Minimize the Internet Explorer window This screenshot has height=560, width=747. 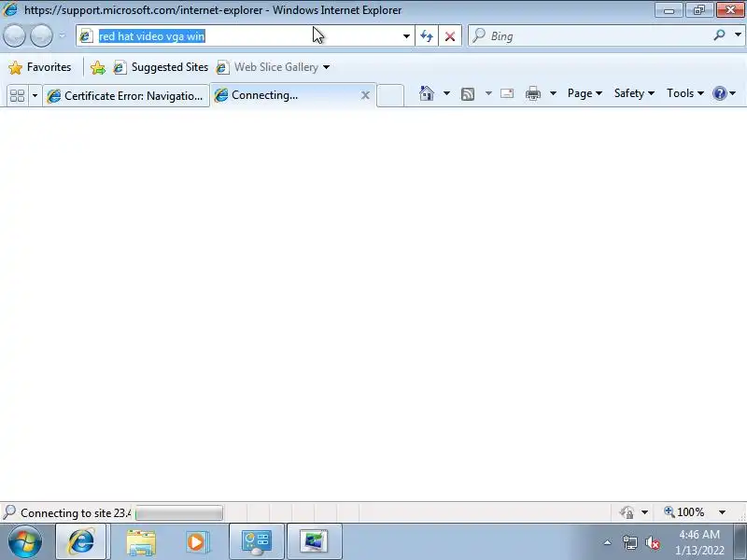[x=669, y=10]
